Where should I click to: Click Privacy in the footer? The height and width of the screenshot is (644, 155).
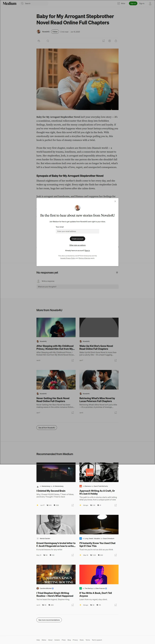pyautogui.click(x=75, y=640)
